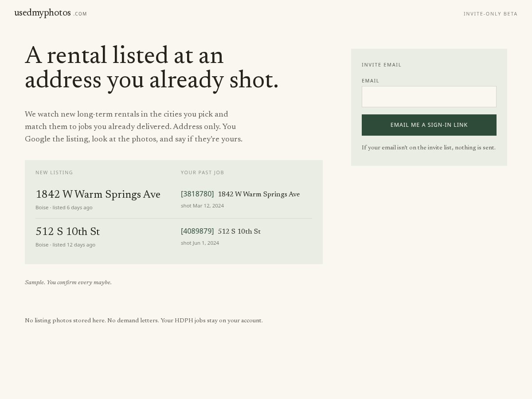The image size is (532, 399).
Task: Click 'shot Jun 1, 2024' text
Action: click(x=200, y=243)
